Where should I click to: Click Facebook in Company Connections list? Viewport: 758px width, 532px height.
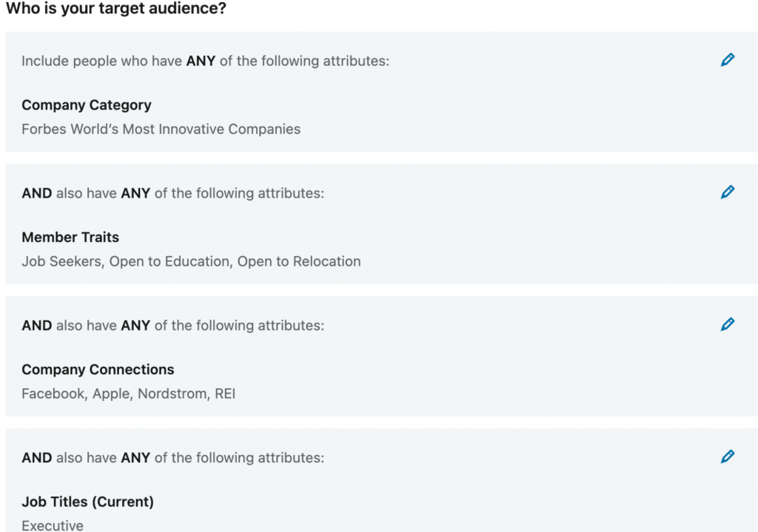(52, 394)
